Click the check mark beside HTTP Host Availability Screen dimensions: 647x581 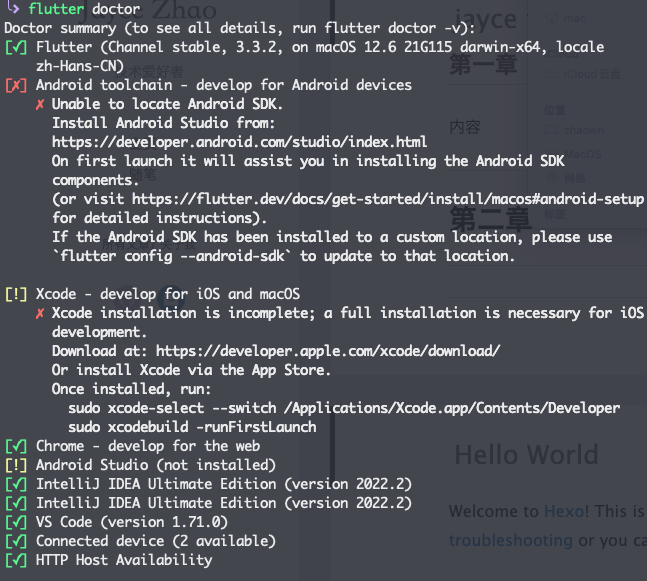click(16, 560)
